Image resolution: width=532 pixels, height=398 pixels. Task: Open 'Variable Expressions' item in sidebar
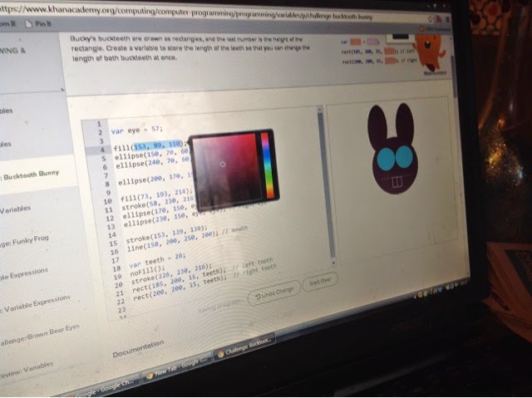tap(37, 304)
